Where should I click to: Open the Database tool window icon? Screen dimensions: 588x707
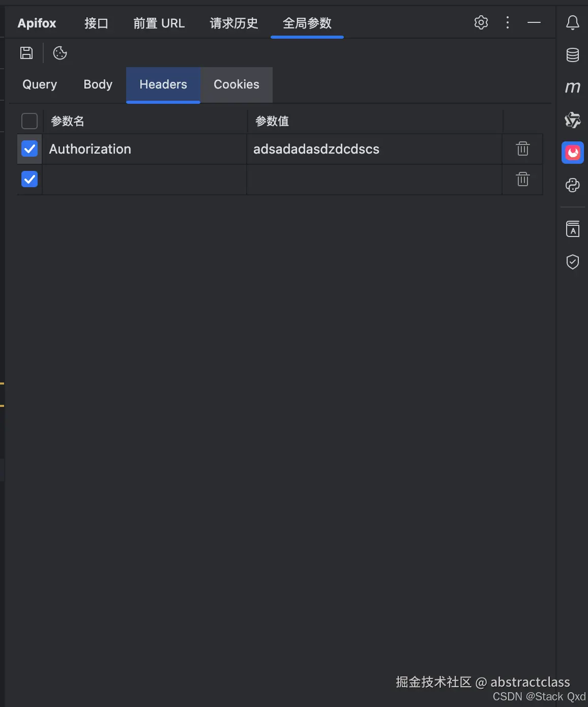(573, 55)
